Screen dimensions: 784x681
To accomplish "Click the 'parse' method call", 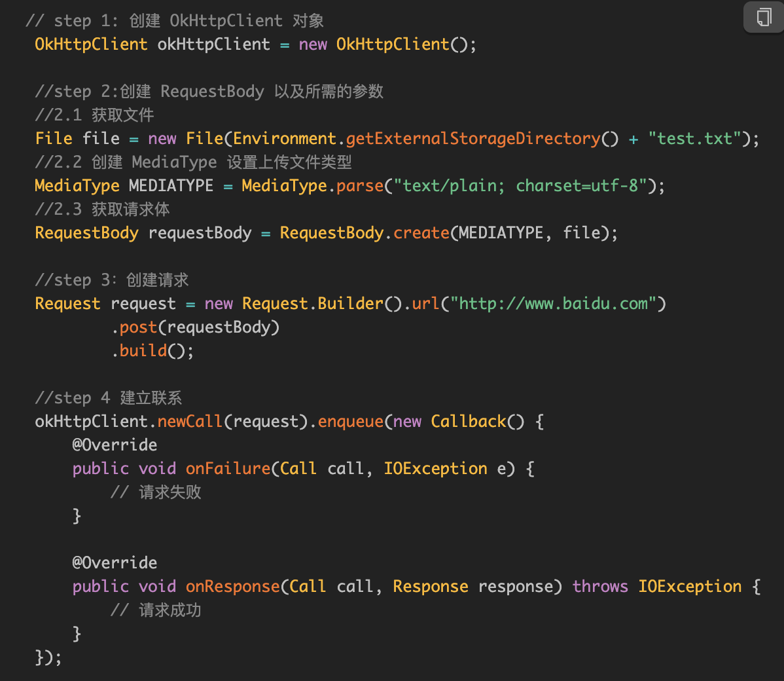I will (360, 186).
